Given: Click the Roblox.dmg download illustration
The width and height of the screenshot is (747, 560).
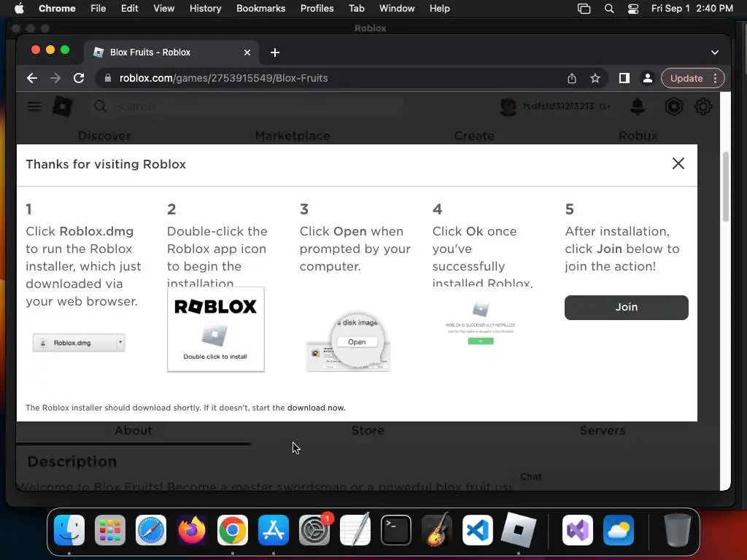Looking at the screenshot, I should [x=79, y=343].
